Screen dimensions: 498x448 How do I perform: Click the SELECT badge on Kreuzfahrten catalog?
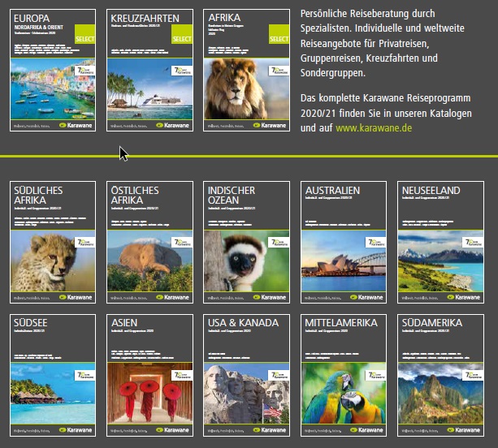coord(182,34)
